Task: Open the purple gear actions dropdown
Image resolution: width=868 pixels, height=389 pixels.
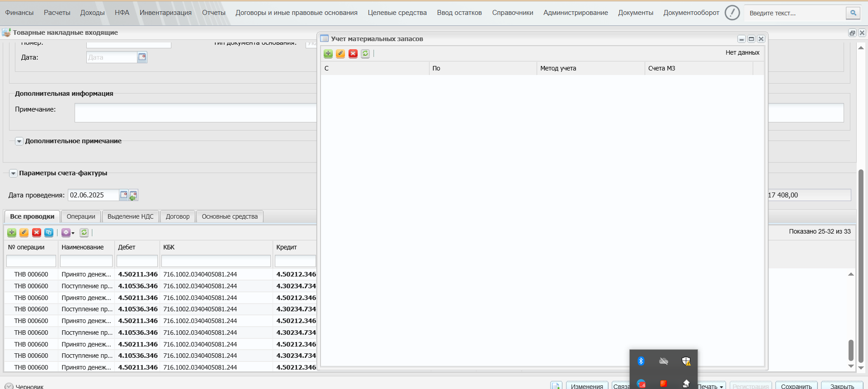Action: pos(68,233)
